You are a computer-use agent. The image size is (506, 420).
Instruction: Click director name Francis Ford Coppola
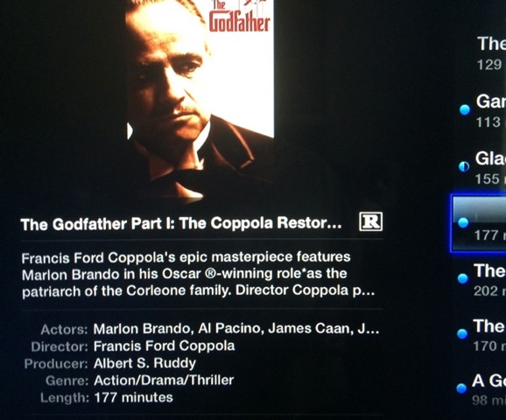coord(164,346)
